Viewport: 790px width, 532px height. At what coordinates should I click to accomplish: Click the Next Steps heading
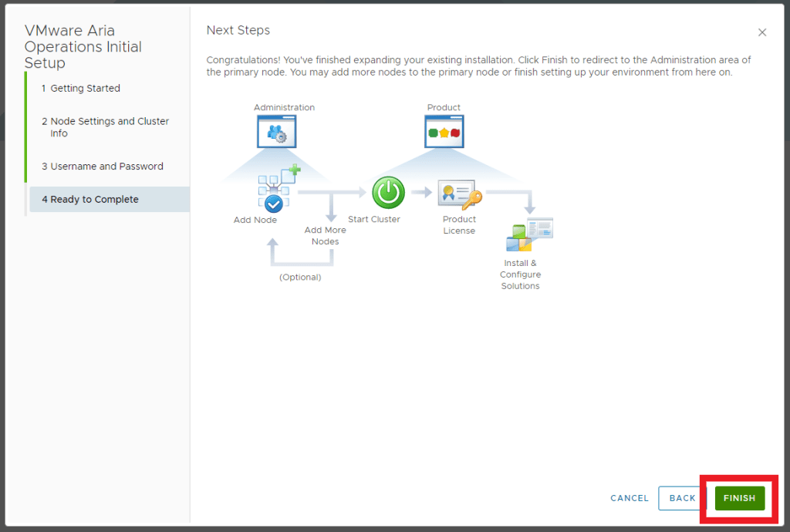(x=238, y=30)
